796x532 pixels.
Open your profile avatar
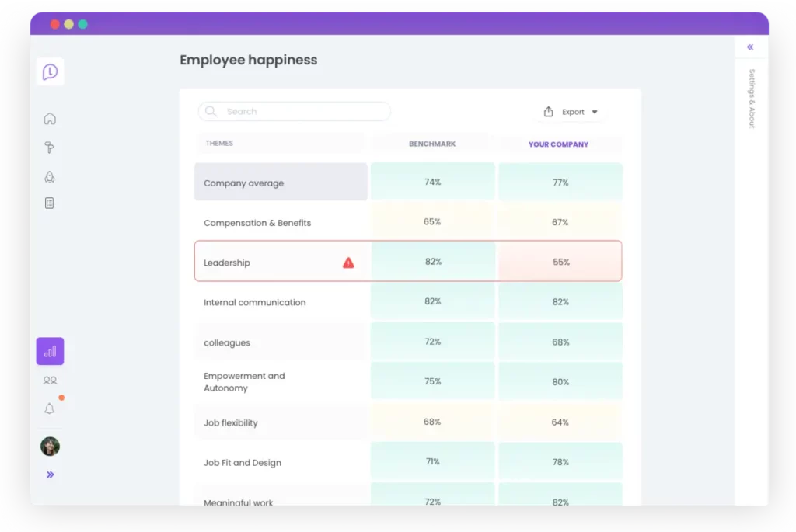pos(50,446)
